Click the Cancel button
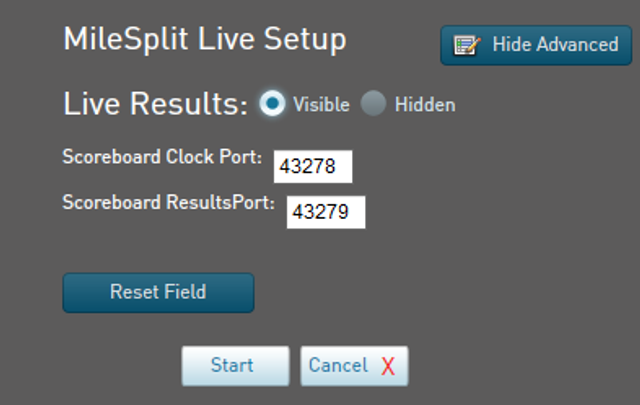The height and width of the screenshot is (405, 640). click(x=354, y=366)
